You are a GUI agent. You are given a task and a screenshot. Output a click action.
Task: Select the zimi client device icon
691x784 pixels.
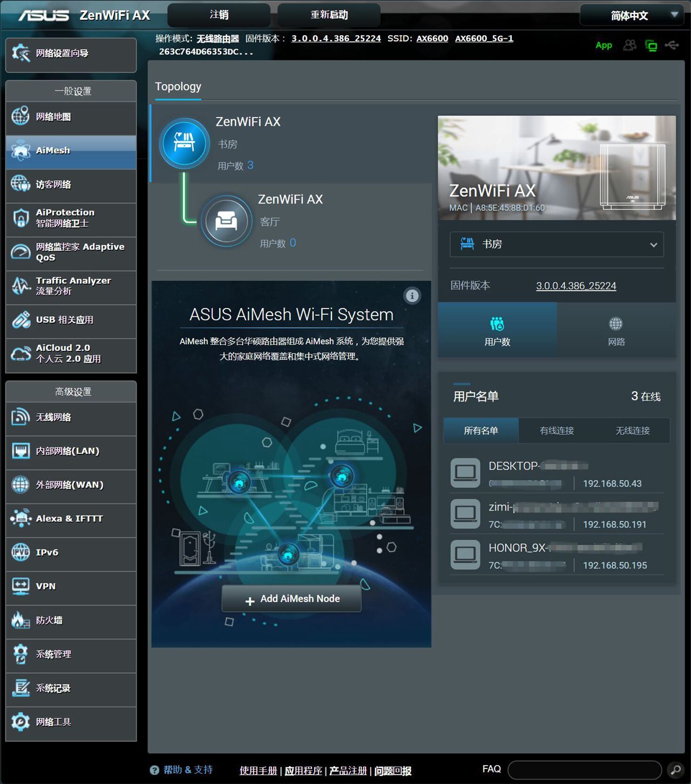coord(465,514)
